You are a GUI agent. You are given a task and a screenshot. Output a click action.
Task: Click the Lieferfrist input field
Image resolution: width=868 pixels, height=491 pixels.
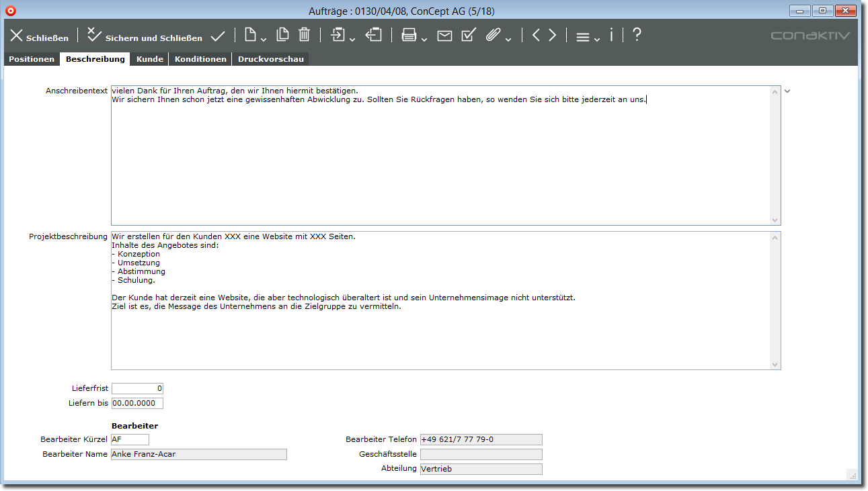pyautogui.click(x=137, y=388)
